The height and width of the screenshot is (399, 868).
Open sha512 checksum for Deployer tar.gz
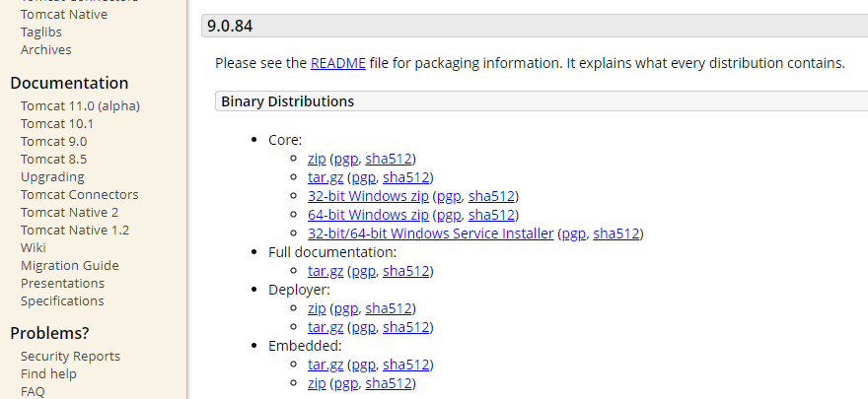point(406,327)
